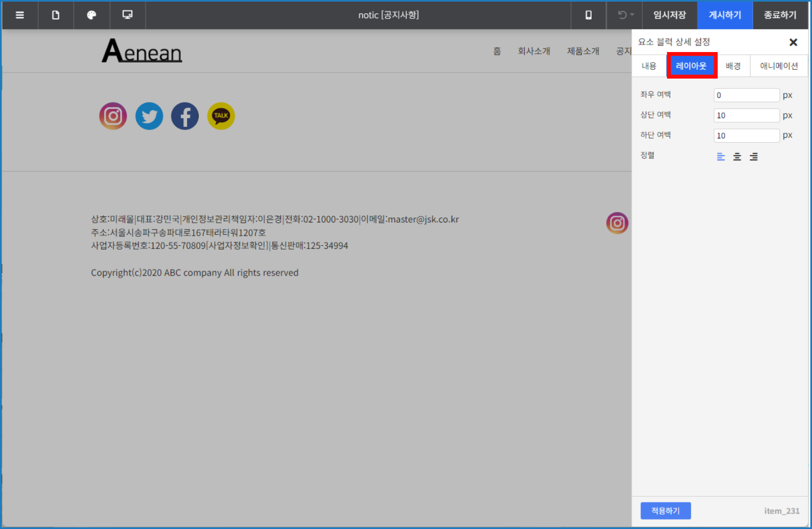Viewport: 812px width, 529px height.
Task: Open the 애니메이션 tab
Action: point(778,65)
